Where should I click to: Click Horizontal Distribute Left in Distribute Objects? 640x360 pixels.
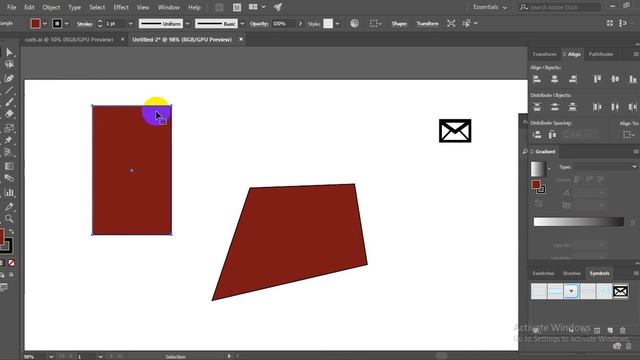coord(597,107)
